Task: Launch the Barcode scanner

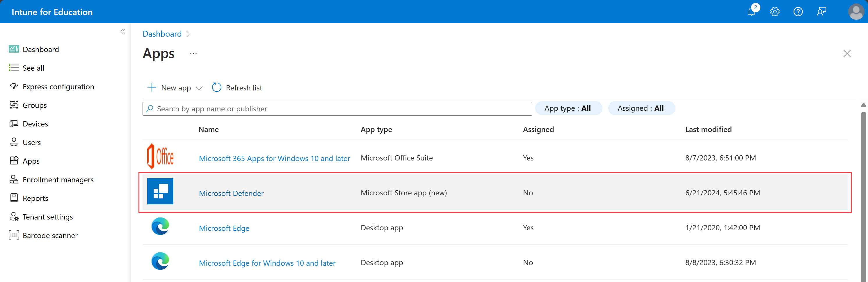Action: 50,235
